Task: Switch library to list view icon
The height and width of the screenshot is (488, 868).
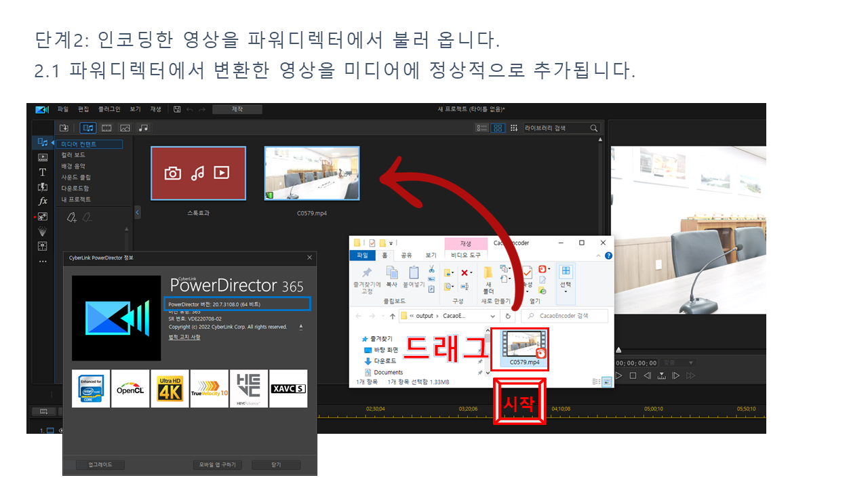Action: click(x=482, y=127)
